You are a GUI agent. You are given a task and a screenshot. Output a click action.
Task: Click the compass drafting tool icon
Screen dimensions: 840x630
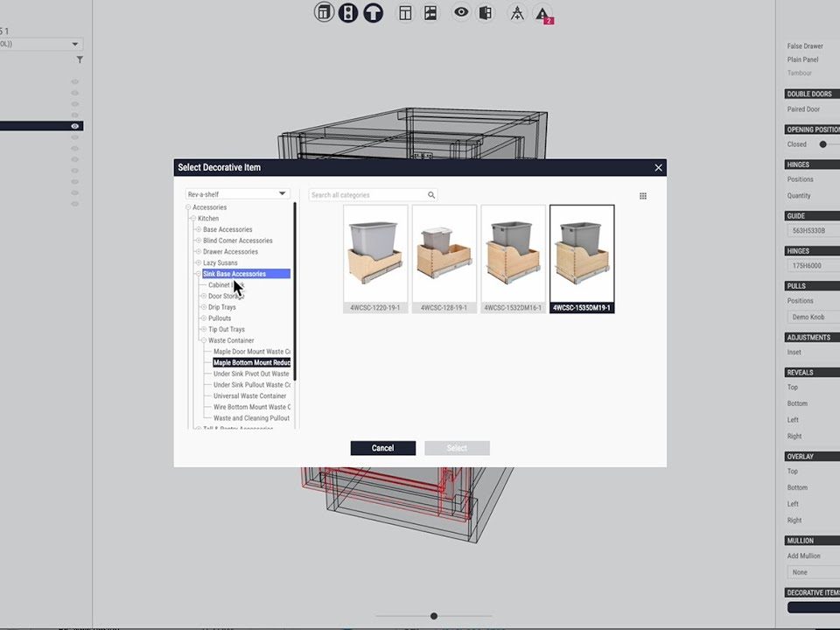(517, 13)
